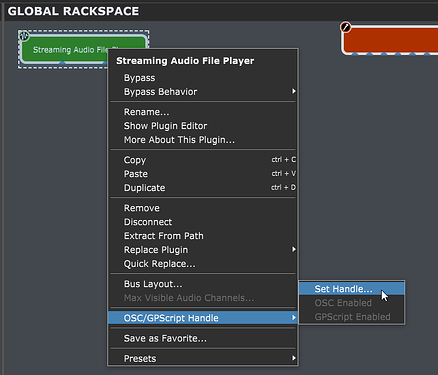Choose Extract From Path
The image size is (438, 375).
[x=203, y=236]
